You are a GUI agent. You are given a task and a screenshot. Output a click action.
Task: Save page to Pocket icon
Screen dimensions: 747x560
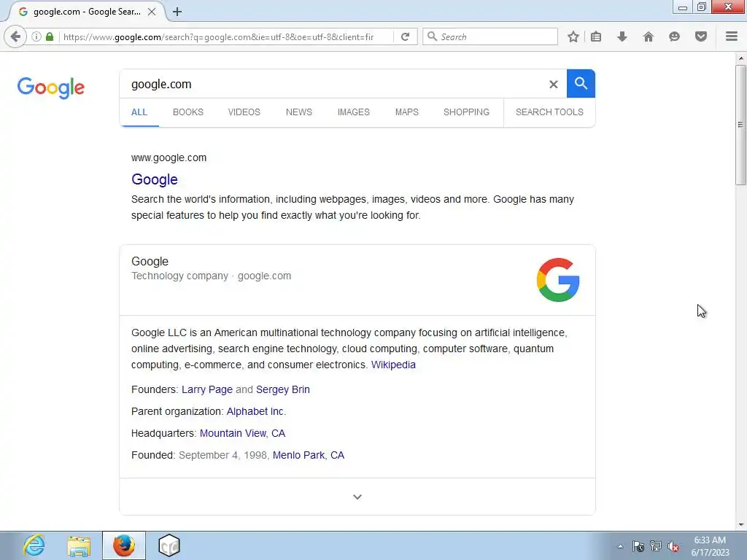(701, 36)
